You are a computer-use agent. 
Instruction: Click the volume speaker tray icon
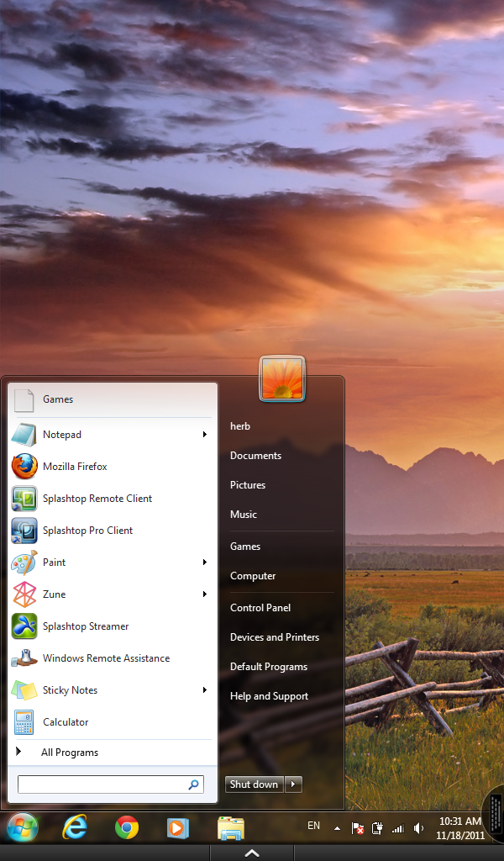[419, 828]
